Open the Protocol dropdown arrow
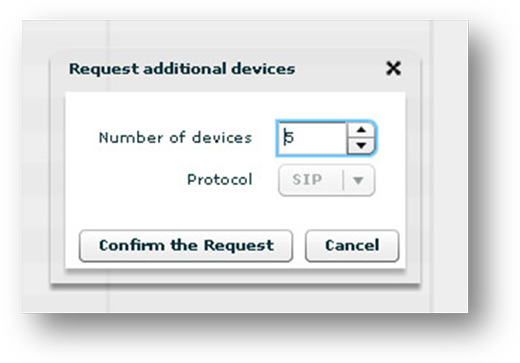Viewport: 520px width, 363px height. coord(358,180)
